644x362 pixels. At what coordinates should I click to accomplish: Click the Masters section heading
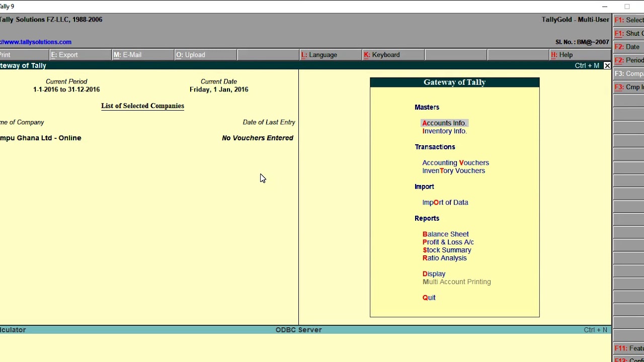click(x=427, y=107)
